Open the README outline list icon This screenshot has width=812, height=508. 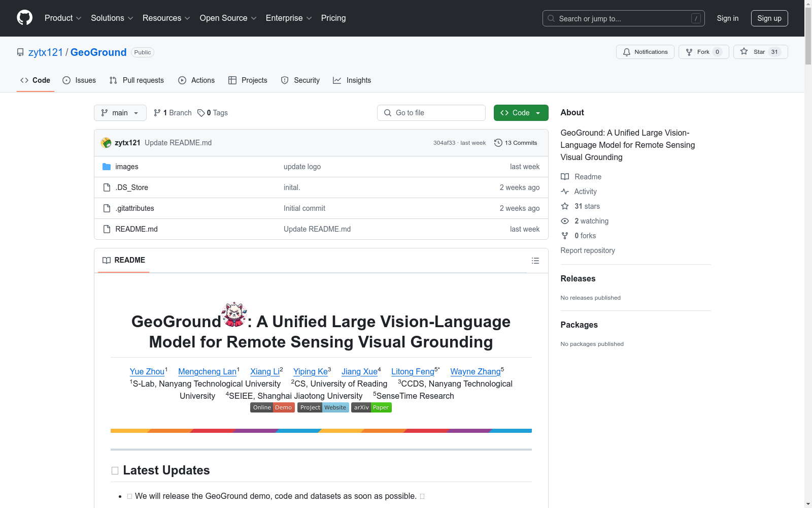535,261
